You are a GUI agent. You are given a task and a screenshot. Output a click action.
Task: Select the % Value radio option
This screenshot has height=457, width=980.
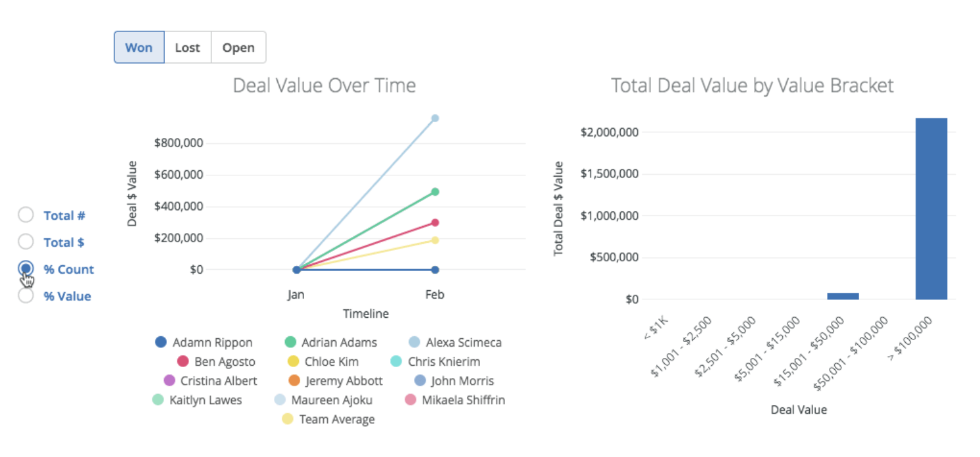pos(26,296)
